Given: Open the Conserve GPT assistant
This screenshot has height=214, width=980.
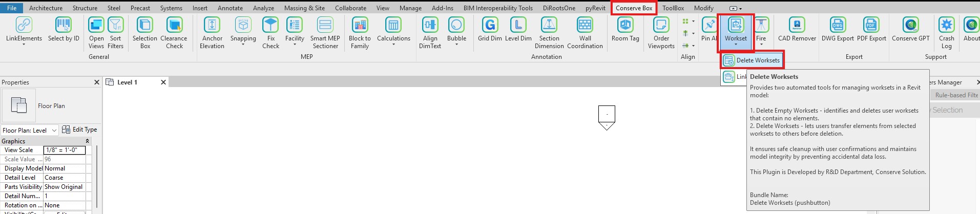Looking at the screenshot, I should coord(910,26).
